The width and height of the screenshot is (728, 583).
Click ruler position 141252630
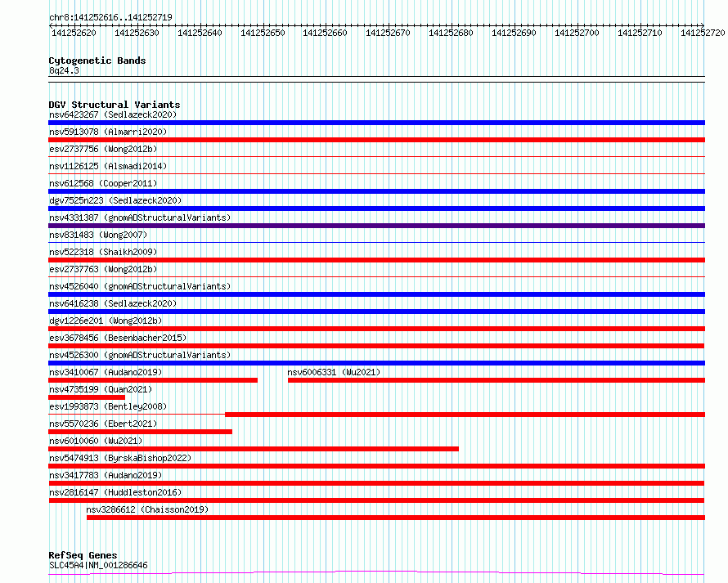coord(137,33)
